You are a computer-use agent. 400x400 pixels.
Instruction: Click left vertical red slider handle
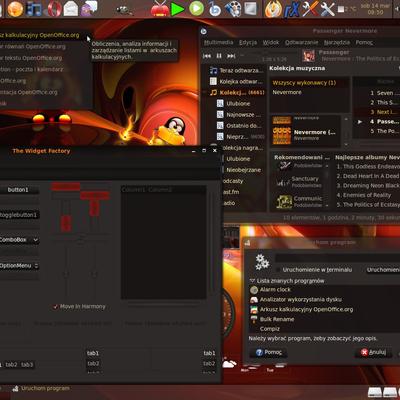tap(66, 223)
